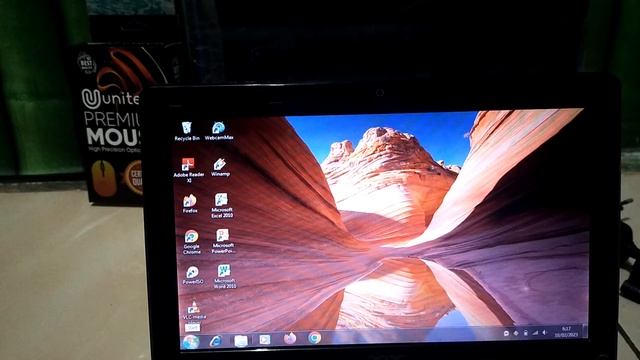Select the Google Chrome desktop shortcut
The height and width of the screenshot is (360, 640).
191,242
